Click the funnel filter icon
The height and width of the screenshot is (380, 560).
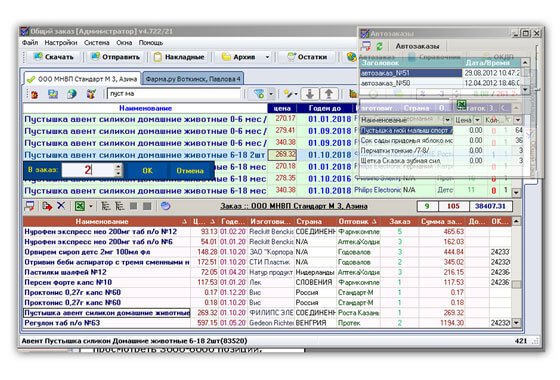click(259, 94)
